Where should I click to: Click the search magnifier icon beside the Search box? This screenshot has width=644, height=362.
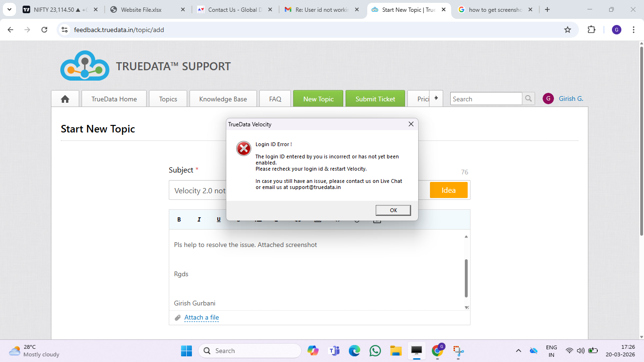(528, 99)
